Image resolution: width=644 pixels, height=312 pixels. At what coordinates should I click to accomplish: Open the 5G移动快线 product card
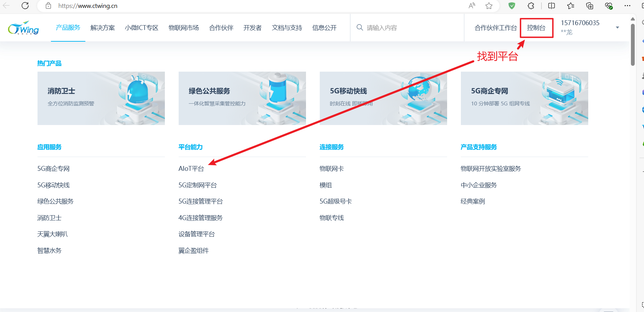click(383, 98)
